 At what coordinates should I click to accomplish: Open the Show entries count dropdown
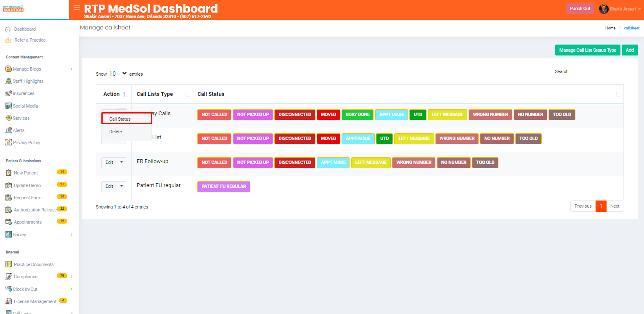pyautogui.click(x=118, y=74)
